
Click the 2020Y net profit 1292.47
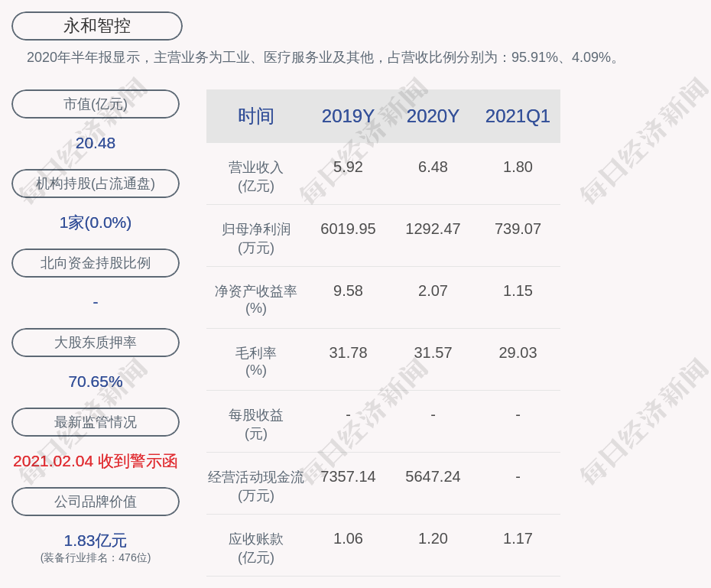pyautogui.click(x=433, y=229)
